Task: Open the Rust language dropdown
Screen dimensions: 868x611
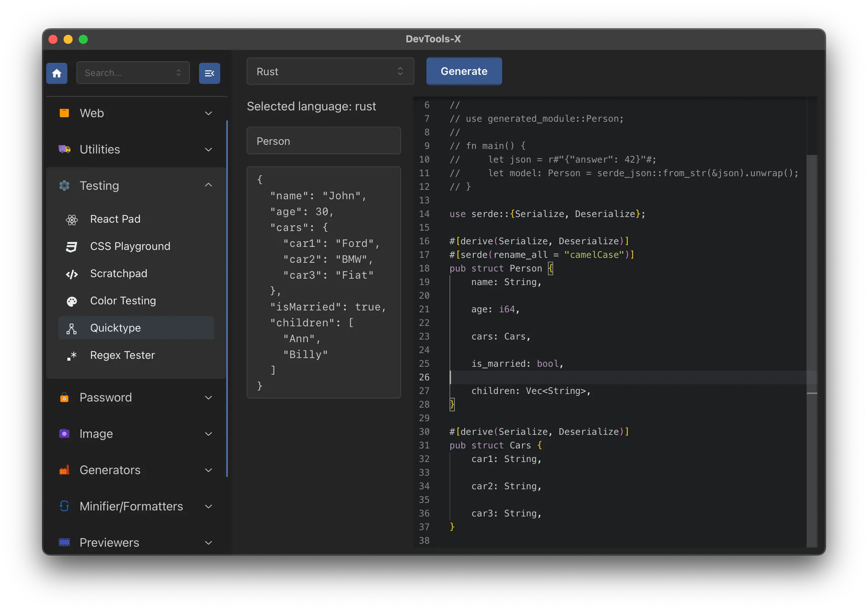Action: 330,71
